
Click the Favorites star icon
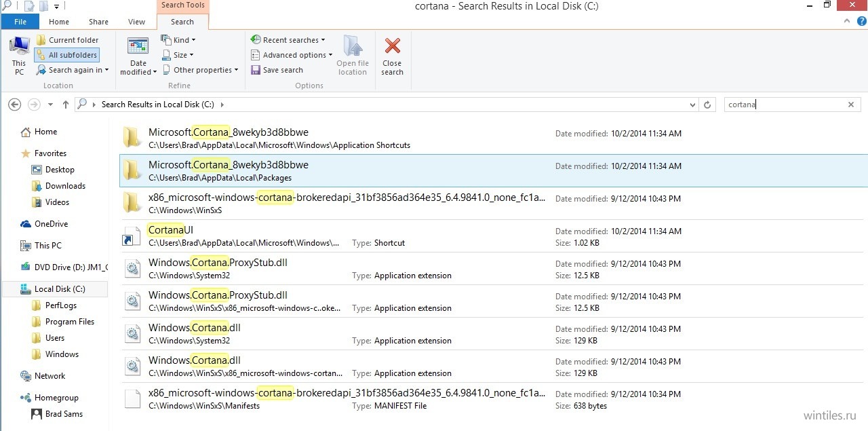point(26,153)
